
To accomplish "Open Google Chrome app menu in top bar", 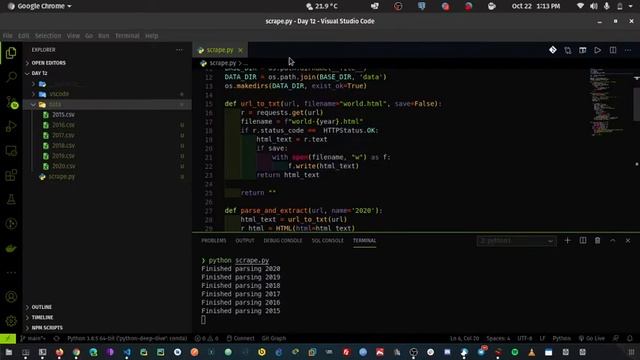I will (40, 6).
